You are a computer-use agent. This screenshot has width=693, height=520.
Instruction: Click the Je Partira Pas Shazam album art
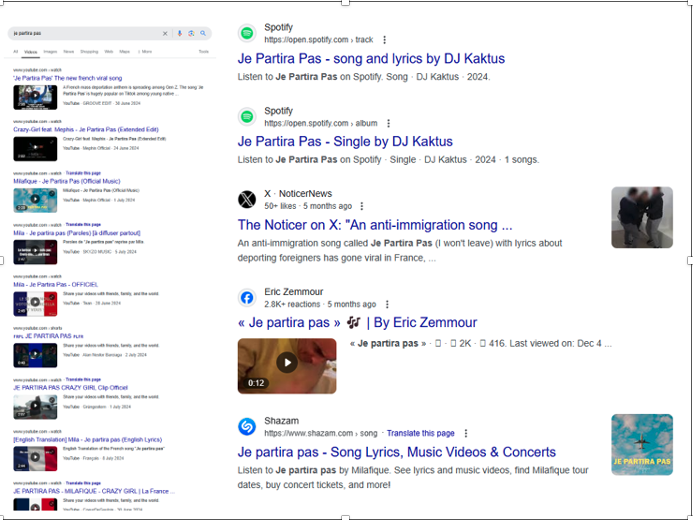pyautogui.click(x=642, y=444)
